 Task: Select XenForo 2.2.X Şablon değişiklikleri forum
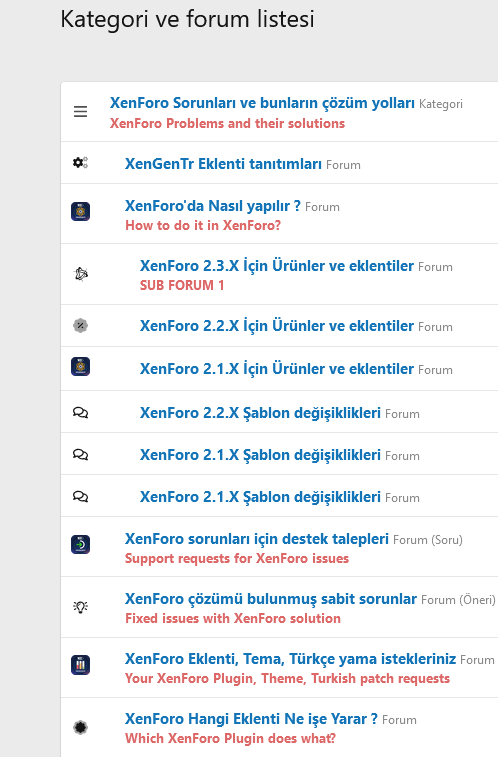(x=260, y=413)
